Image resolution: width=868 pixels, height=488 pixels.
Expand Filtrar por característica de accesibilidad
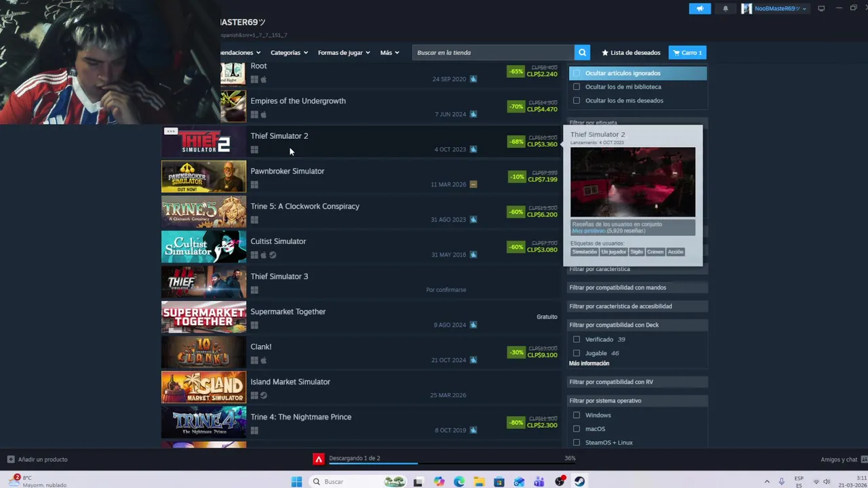pyautogui.click(x=637, y=306)
